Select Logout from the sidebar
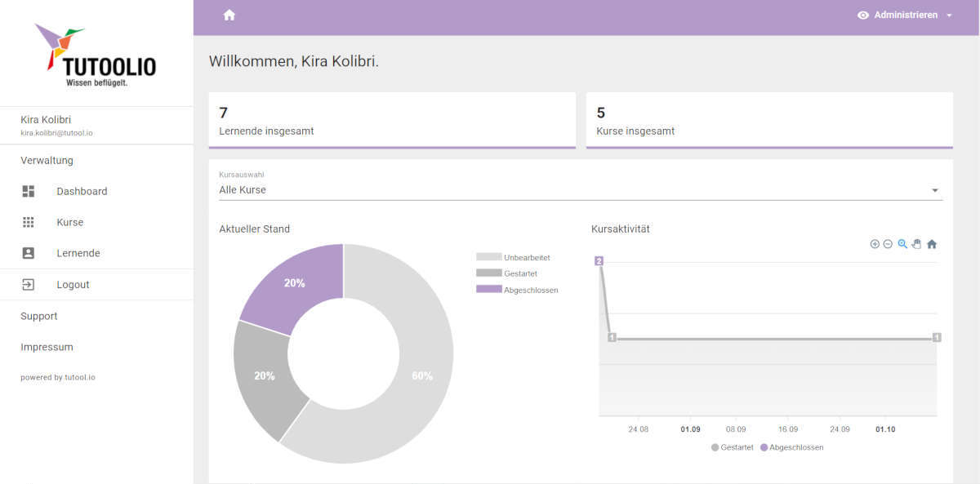Screen dimensions: 980x484 click(x=73, y=285)
